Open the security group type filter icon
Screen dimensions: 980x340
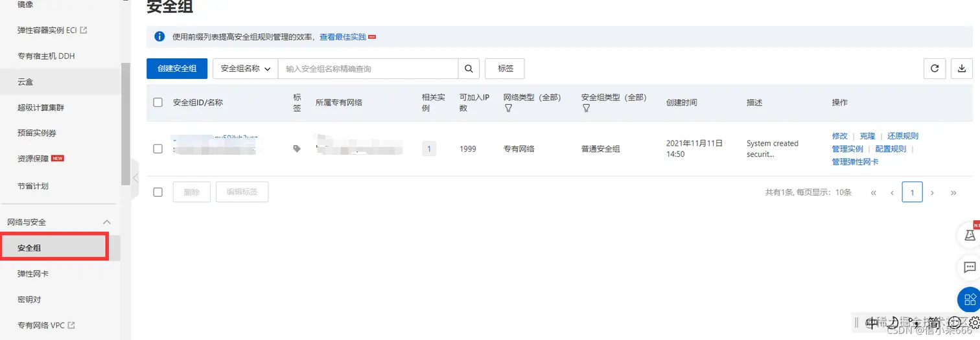pos(586,108)
